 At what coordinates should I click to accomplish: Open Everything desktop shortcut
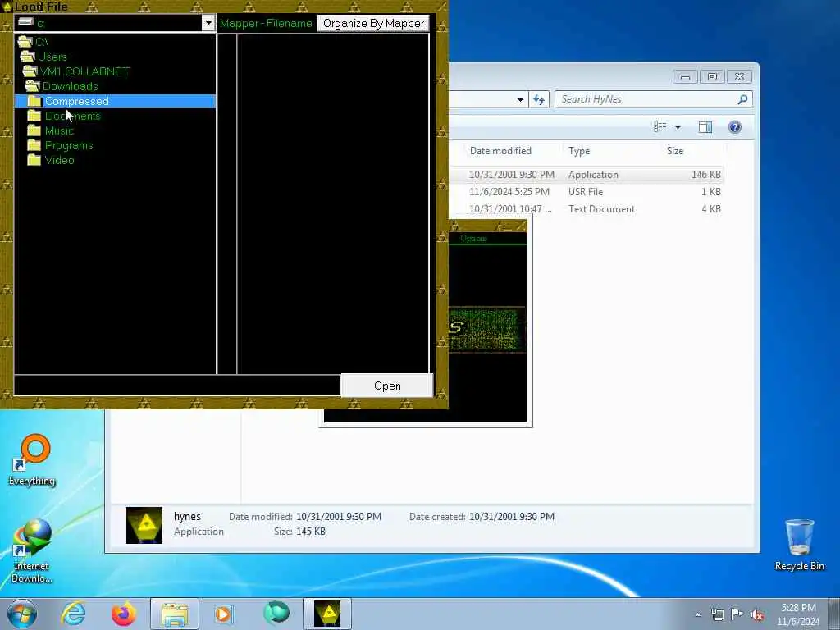[x=32, y=460]
